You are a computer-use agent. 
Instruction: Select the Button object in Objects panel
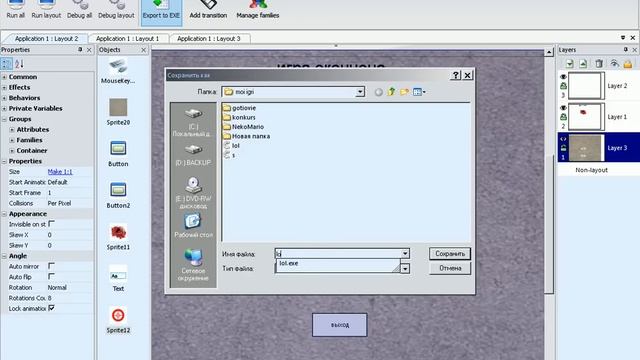(118, 149)
